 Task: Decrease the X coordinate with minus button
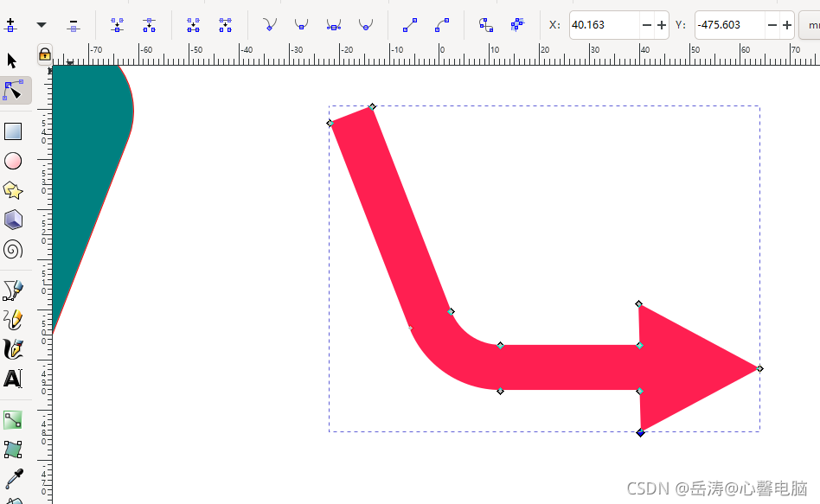[x=647, y=24]
